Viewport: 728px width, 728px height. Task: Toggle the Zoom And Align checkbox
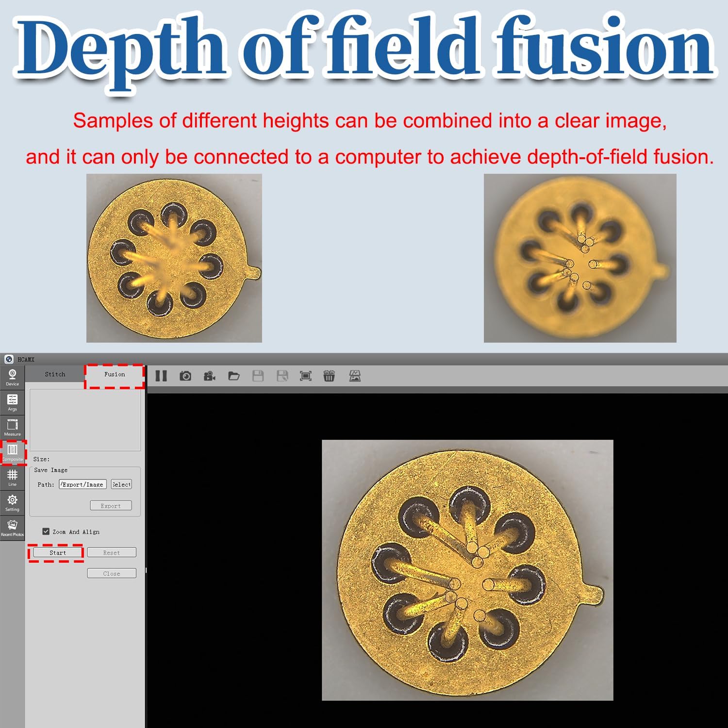(46, 531)
